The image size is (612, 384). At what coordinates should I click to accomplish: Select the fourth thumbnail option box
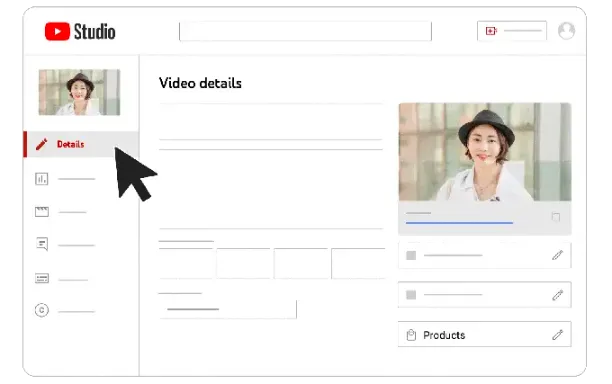(358, 263)
